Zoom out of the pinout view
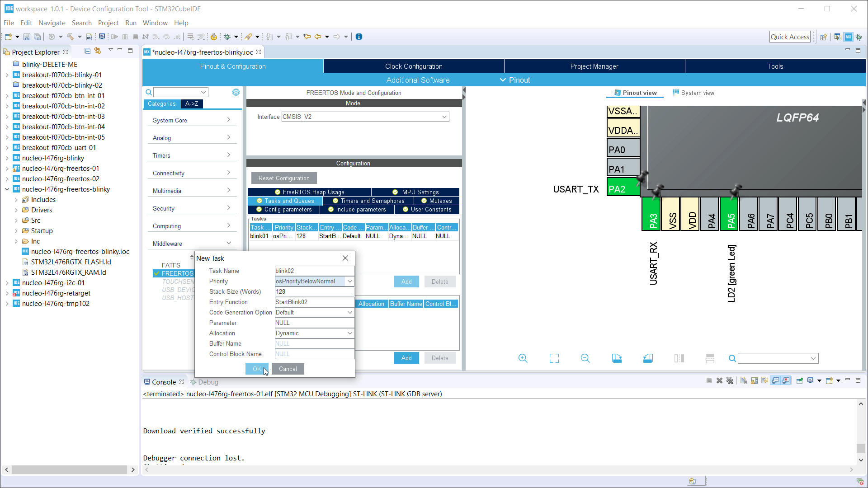868x488 pixels. click(x=585, y=358)
